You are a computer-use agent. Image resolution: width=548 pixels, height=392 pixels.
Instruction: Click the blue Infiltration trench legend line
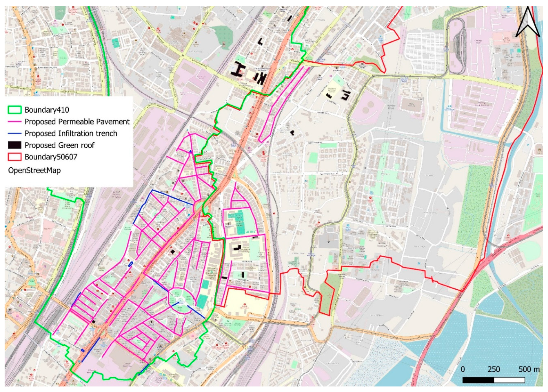[x=15, y=134]
